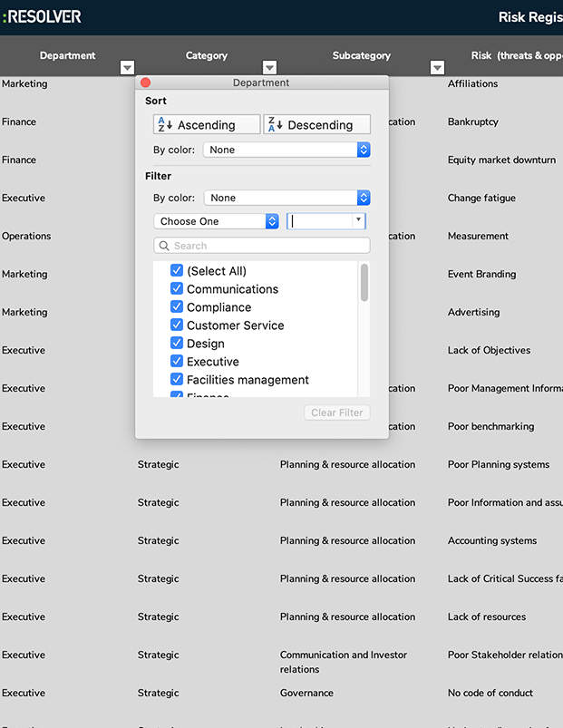This screenshot has height=728, width=563.
Task: Open the filter By color dropdown
Action: coord(286,198)
